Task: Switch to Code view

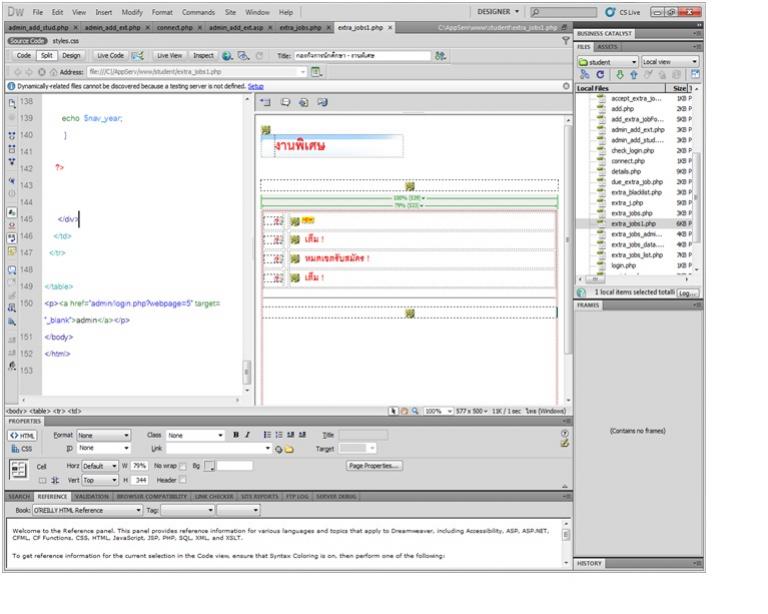Action: click(x=24, y=56)
